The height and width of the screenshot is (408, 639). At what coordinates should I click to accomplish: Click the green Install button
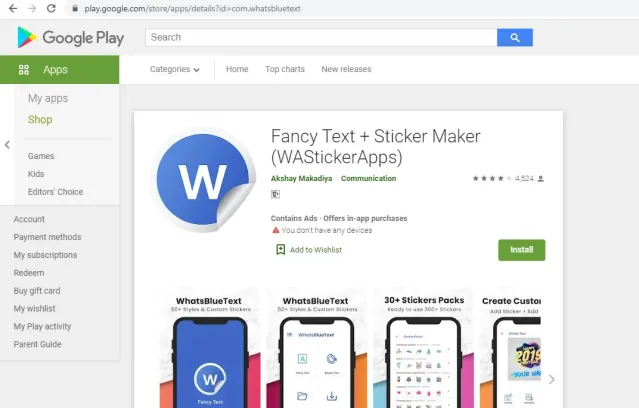click(x=522, y=250)
